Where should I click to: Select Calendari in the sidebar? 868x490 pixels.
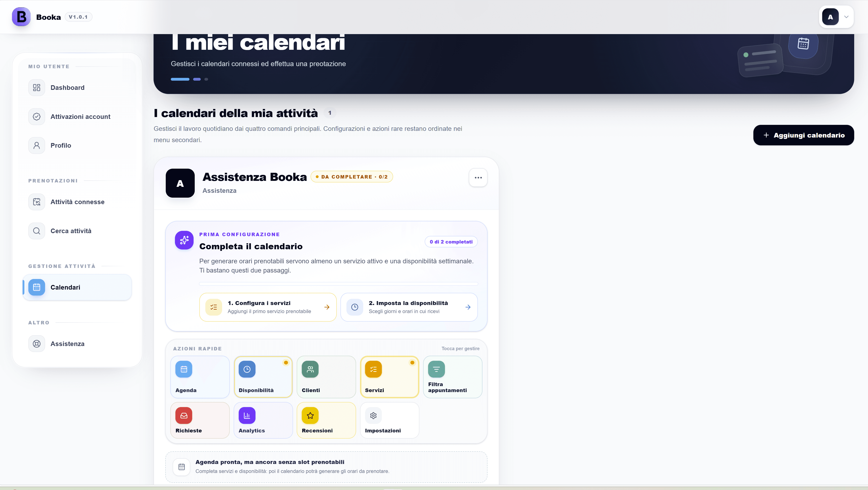pos(78,287)
